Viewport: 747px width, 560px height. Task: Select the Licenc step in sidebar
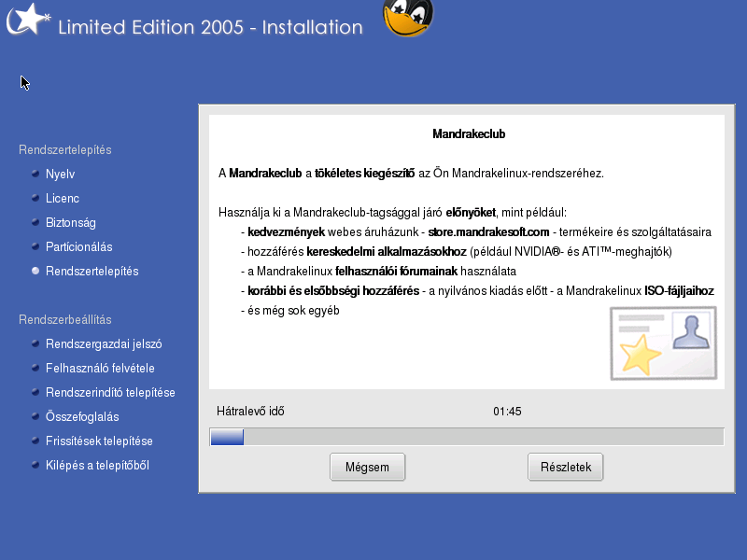63,198
